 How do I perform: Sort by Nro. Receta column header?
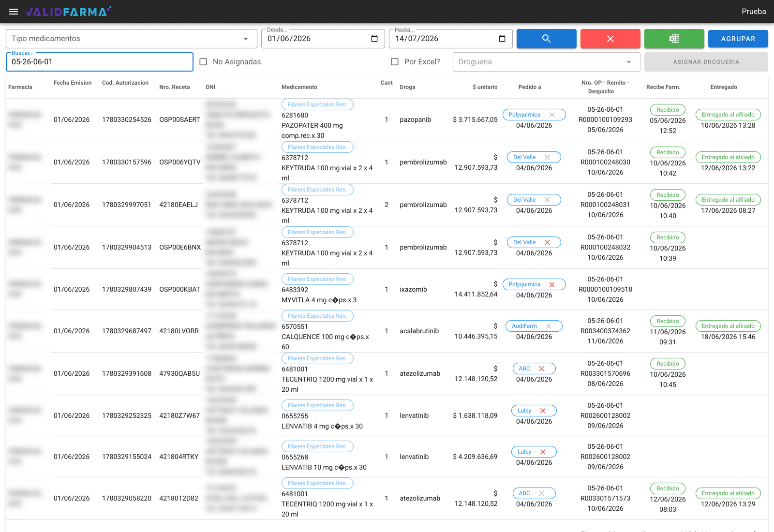click(x=175, y=87)
